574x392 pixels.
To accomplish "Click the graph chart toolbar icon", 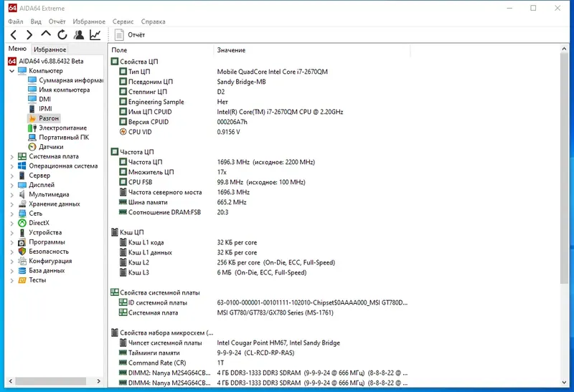I will tap(95, 34).
